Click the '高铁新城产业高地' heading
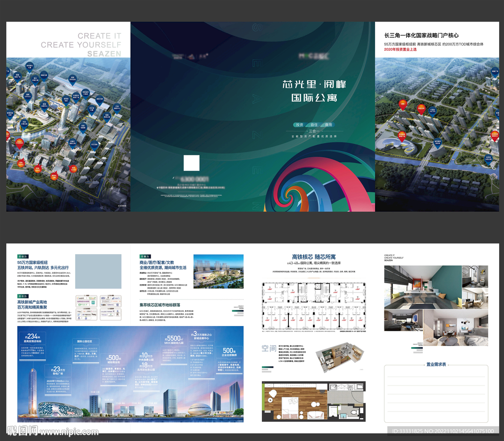This screenshot has height=441, width=504. pos(32,302)
